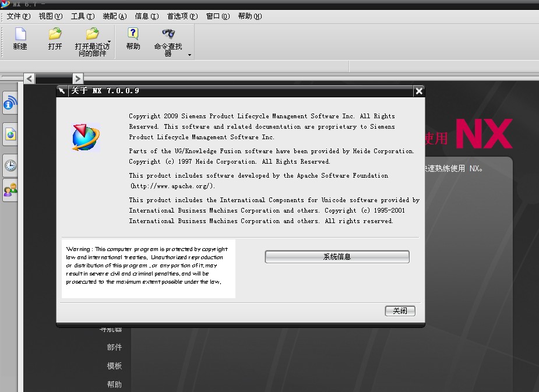Click the dark scrollbar thumb between the arrows
539x392 pixels.
point(54,79)
